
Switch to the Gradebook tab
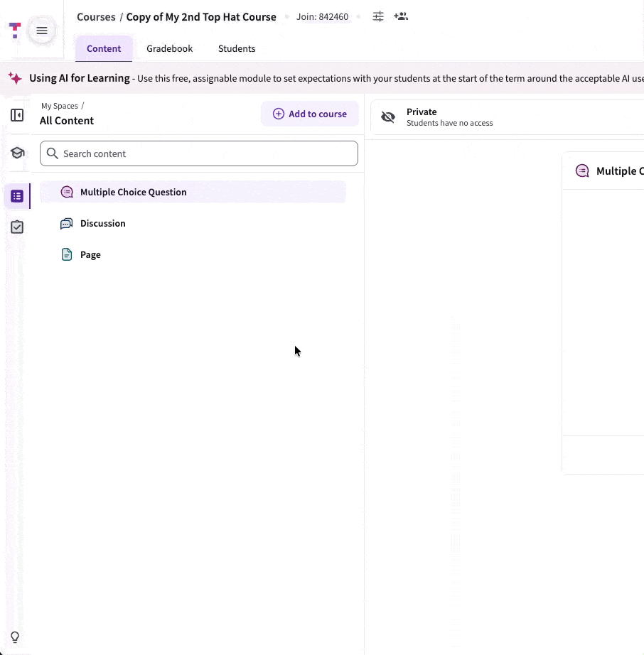(x=169, y=48)
